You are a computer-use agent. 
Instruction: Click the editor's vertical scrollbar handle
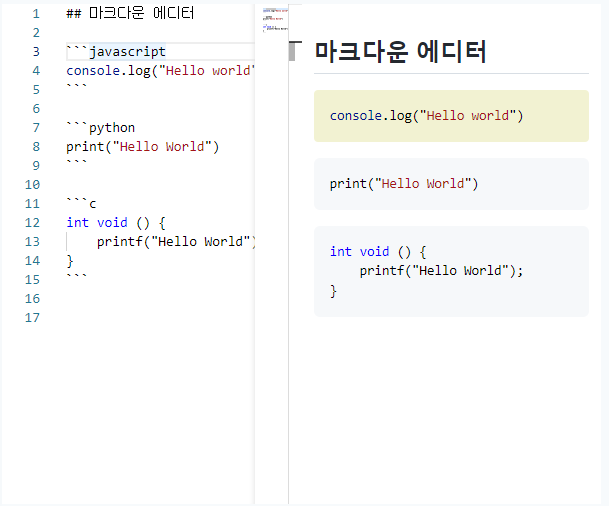pyautogui.click(x=292, y=50)
